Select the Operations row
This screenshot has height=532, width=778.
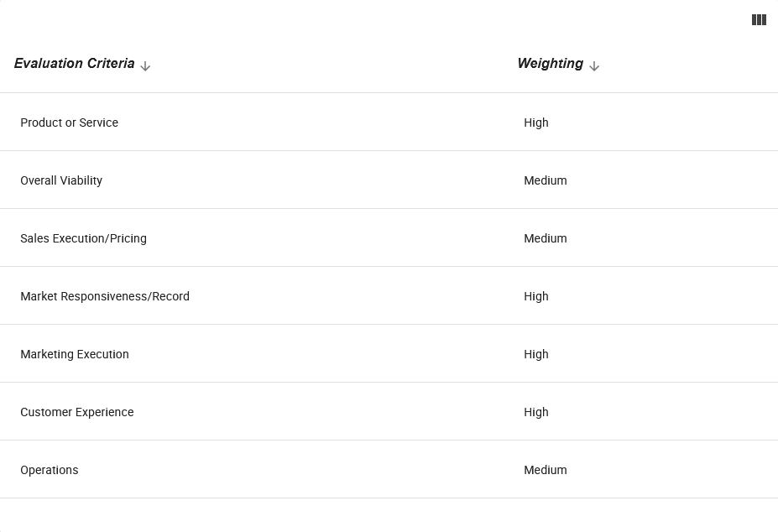(x=389, y=469)
